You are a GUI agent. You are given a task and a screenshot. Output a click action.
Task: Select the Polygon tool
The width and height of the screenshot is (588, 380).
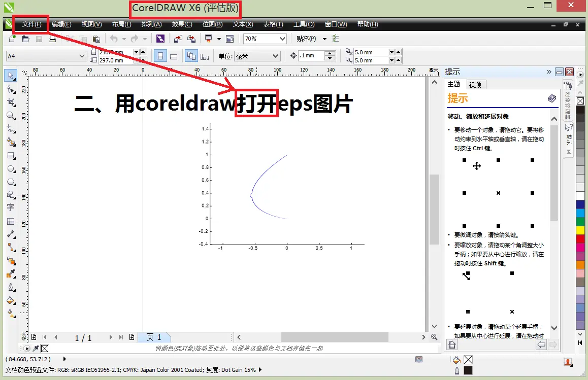(11, 182)
